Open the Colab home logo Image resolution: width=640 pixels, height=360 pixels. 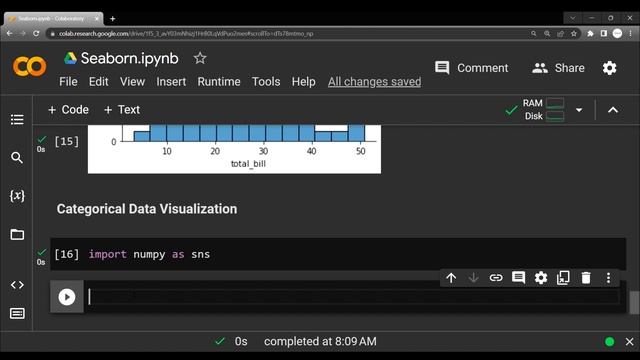tap(29, 66)
